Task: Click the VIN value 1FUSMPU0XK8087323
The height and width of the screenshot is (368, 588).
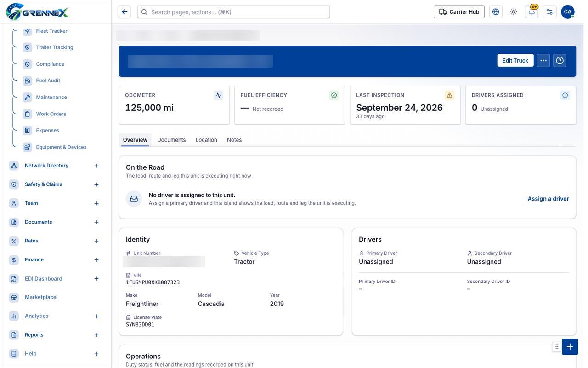Action: [153, 282]
